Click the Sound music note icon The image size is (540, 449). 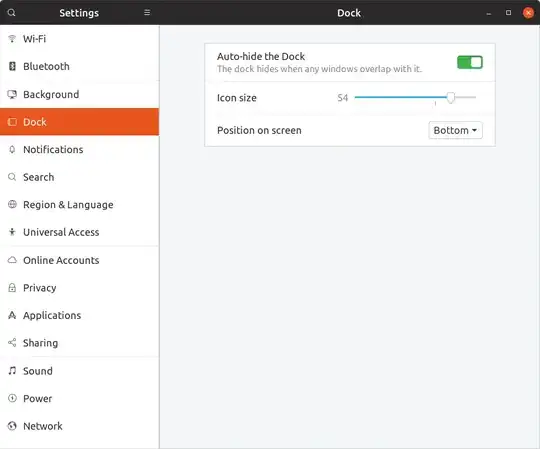(x=12, y=371)
